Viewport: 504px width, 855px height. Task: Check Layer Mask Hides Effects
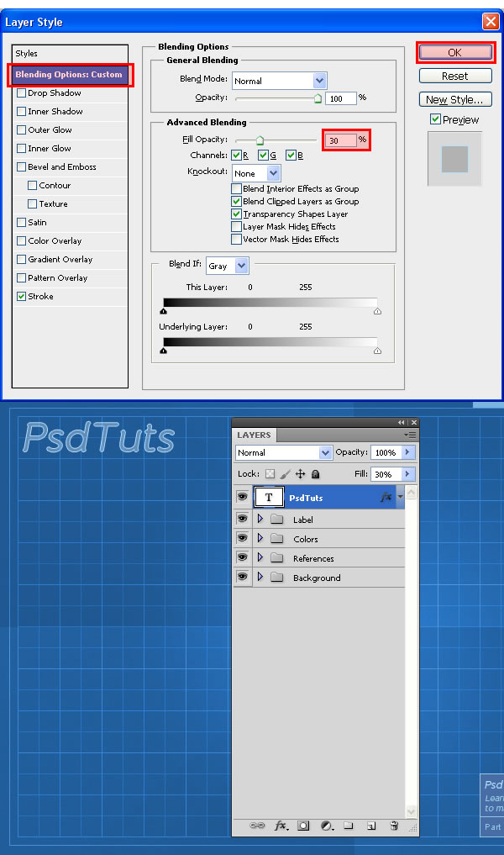pyautogui.click(x=237, y=226)
